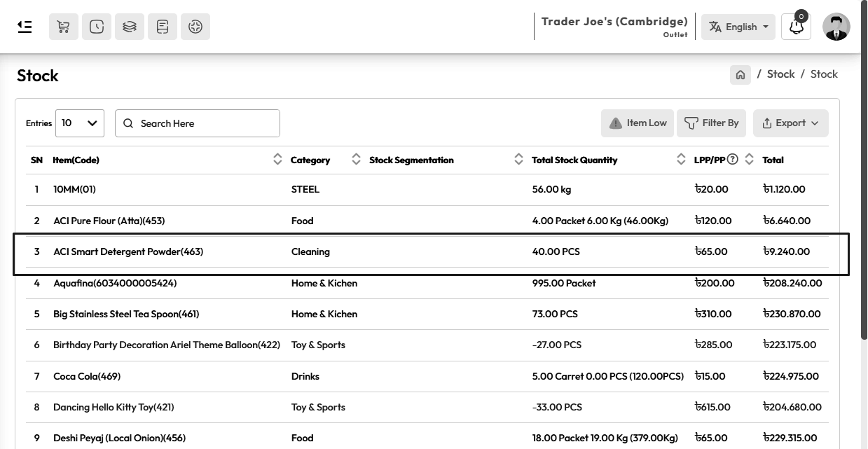This screenshot has height=449, width=868.
Task: Select ACI Smart Detergent Powder(463)
Action: pos(128,251)
